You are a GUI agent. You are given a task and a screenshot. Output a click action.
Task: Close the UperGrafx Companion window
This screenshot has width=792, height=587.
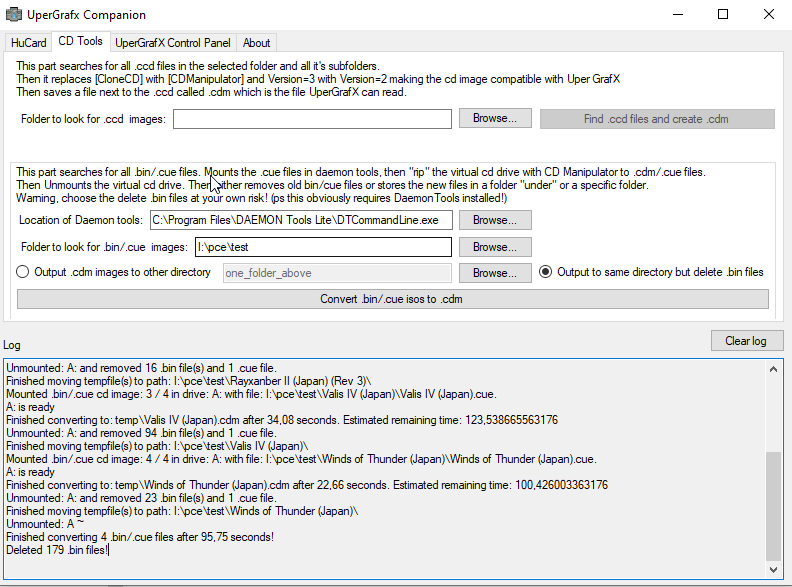(769, 14)
